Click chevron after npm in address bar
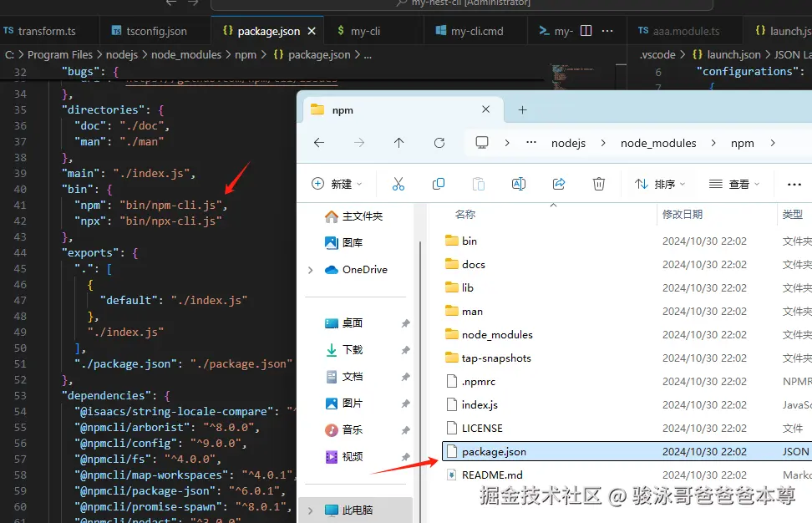 click(x=773, y=143)
